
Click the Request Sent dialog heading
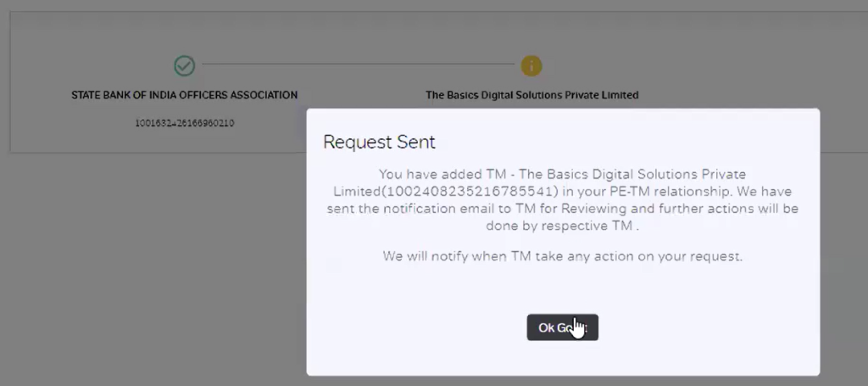tap(379, 142)
